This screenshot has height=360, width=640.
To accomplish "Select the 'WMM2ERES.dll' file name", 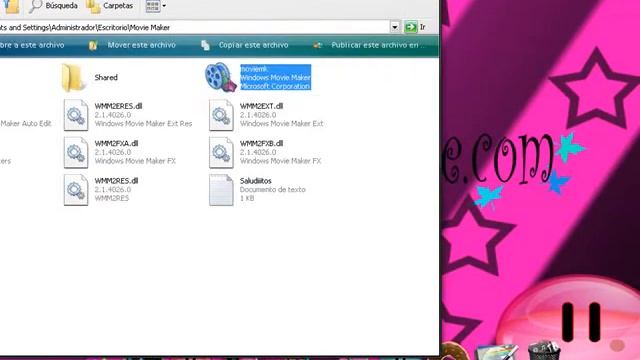I will click(118, 106).
